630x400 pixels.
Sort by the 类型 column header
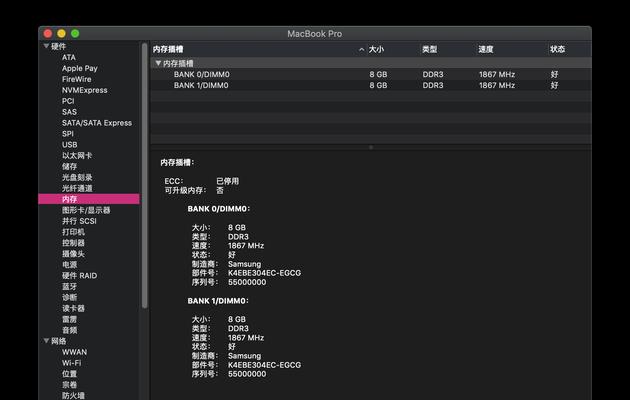[430, 49]
